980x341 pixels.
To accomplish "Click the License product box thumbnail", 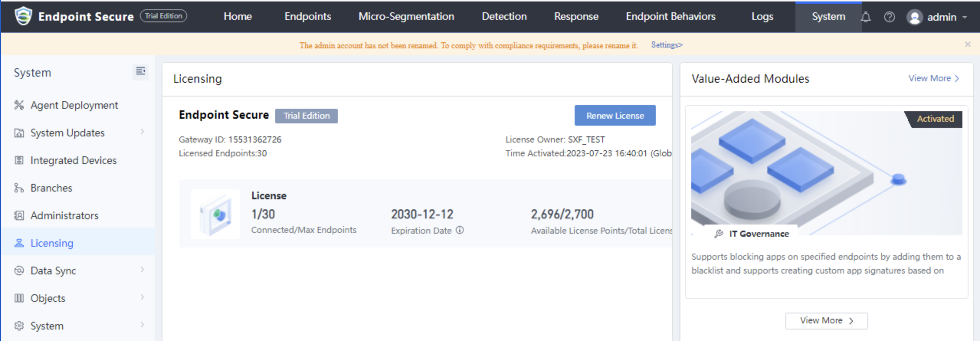I will [215, 214].
